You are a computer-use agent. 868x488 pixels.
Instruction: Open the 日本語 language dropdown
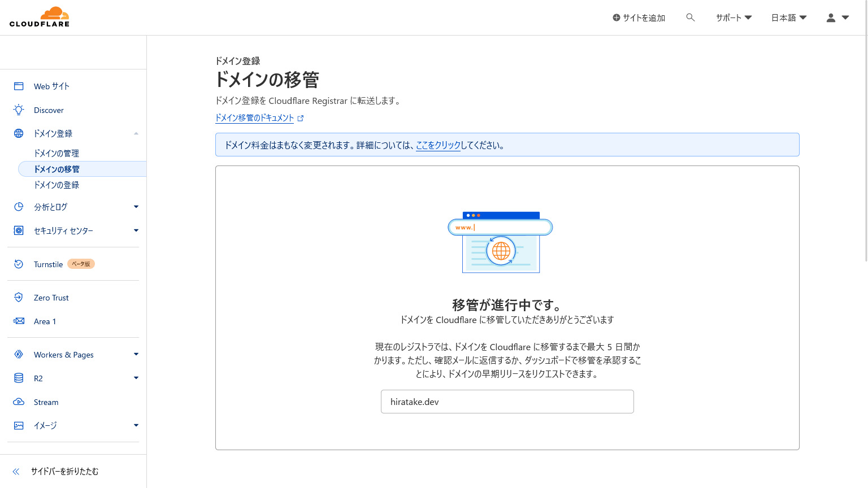pyautogui.click(x=789, y=18)
